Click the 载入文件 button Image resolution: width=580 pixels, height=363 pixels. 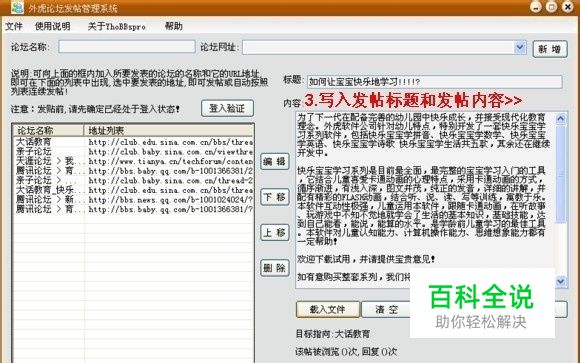328,309
